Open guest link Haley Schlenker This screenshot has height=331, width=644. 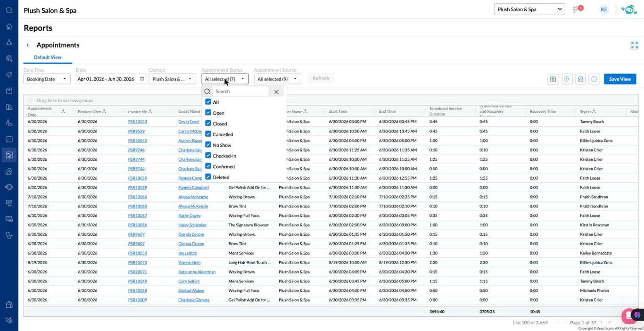pyautogui.click(x=192, y=225)
